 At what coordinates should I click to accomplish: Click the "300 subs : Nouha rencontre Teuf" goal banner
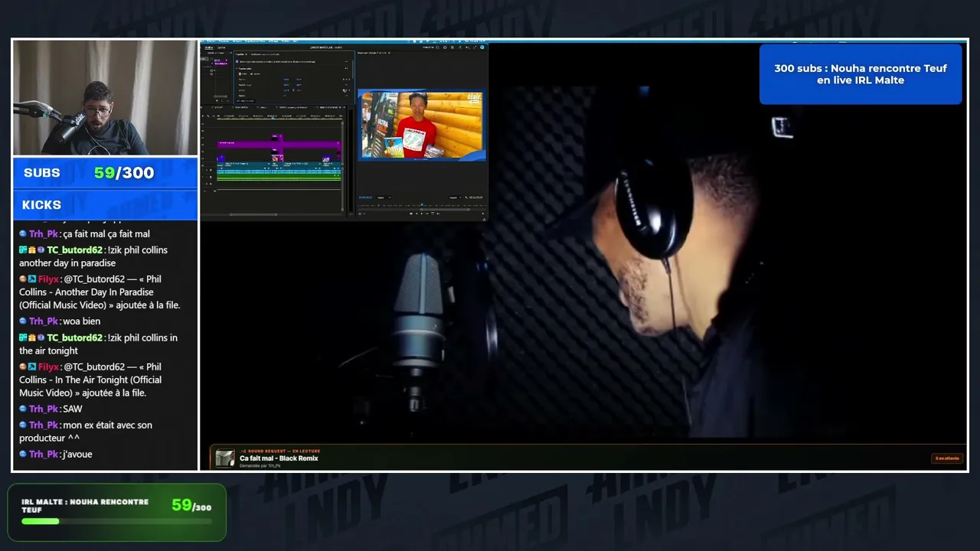[861, 74]
